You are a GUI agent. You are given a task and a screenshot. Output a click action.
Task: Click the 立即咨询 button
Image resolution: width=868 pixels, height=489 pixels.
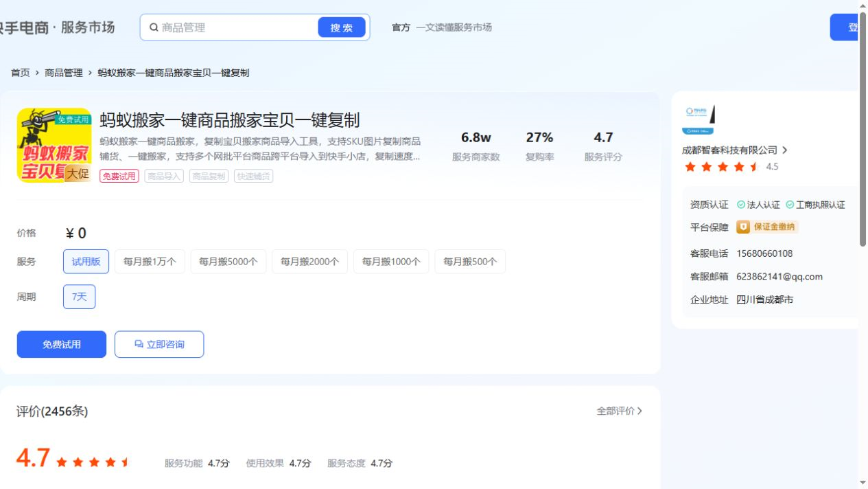(x=159, y=344)
